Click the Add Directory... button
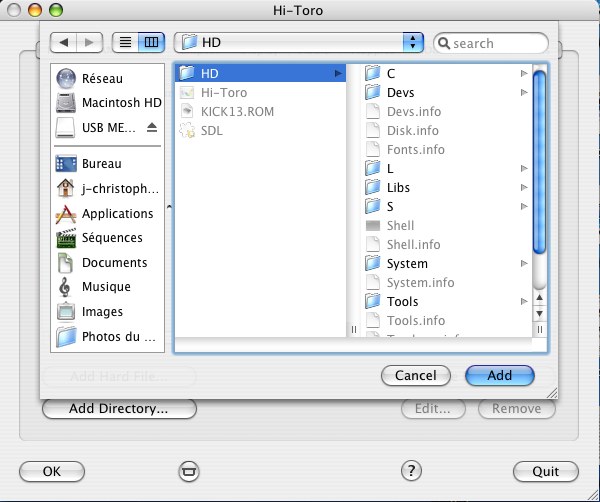The width and height of the screenshot is (600, 502). [119, 409]
